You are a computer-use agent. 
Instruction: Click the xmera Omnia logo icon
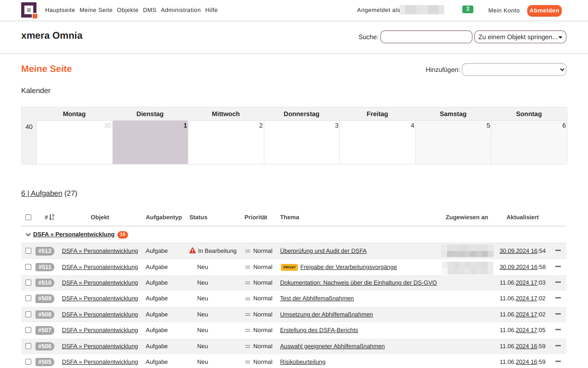(29, 10)
